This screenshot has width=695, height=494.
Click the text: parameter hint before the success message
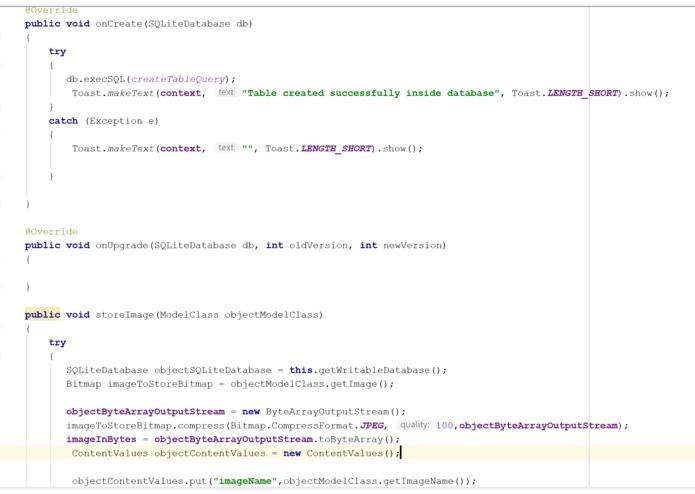(x=226, y=92)
